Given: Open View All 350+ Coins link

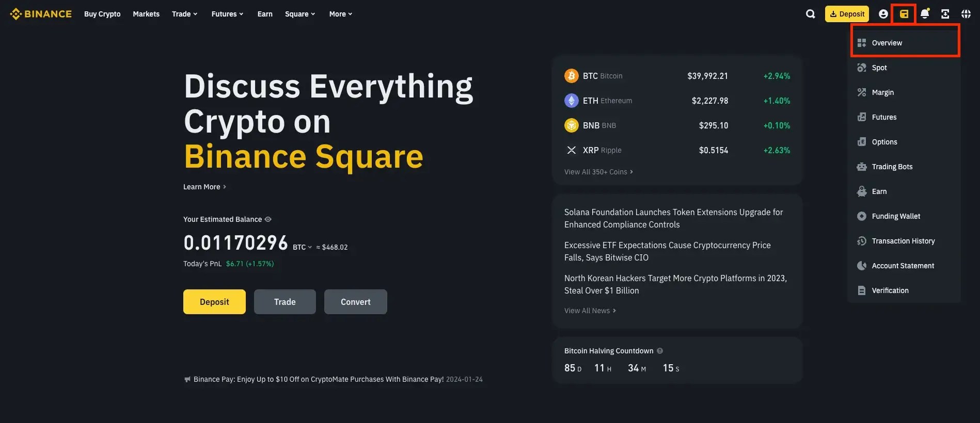Looking at the screenshot, I should click(598, 172).
